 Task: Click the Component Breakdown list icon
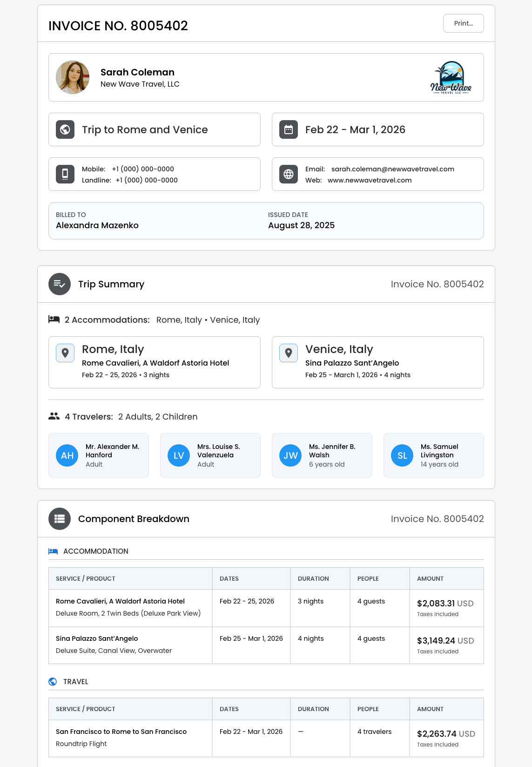tap(60, 519)
